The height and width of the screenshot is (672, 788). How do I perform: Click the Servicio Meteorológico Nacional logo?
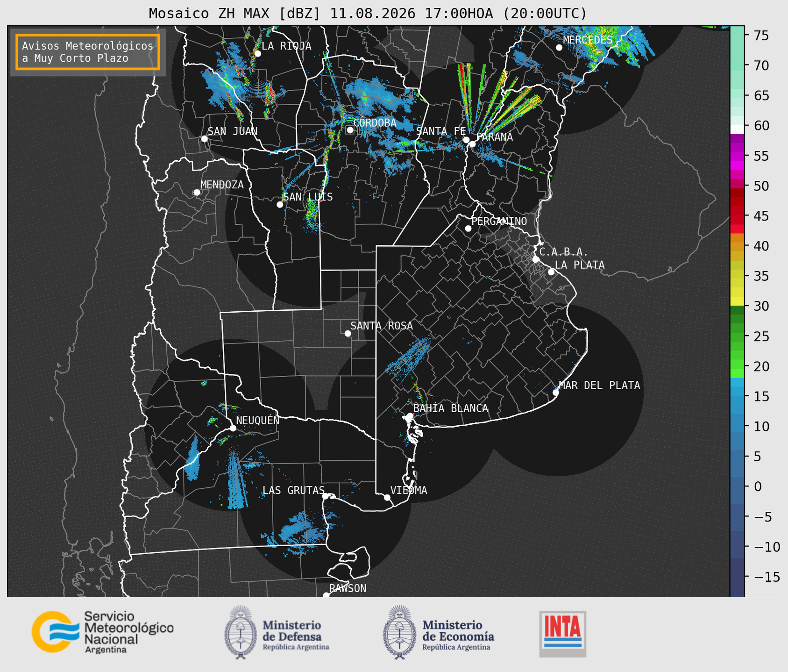(103, 632)
